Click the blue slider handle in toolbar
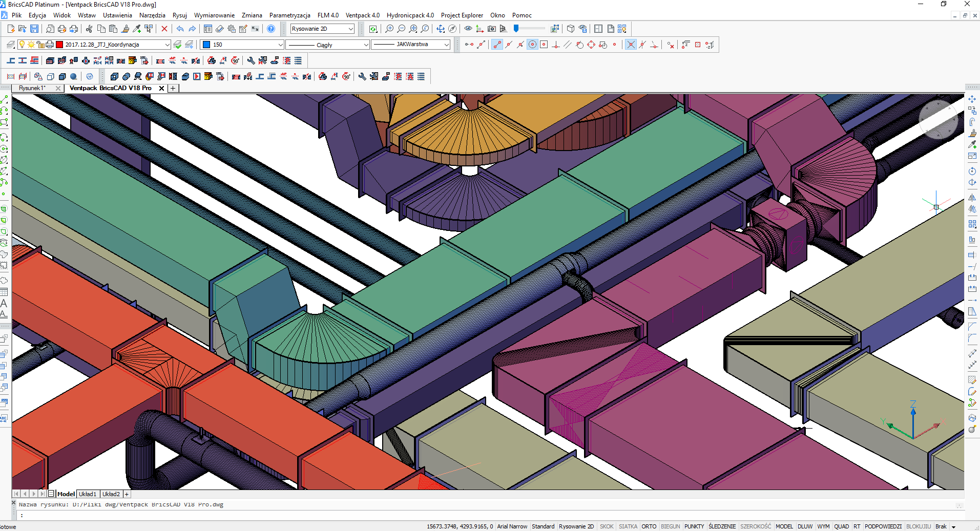The image size is (980, 531). (x=516, y=29)
